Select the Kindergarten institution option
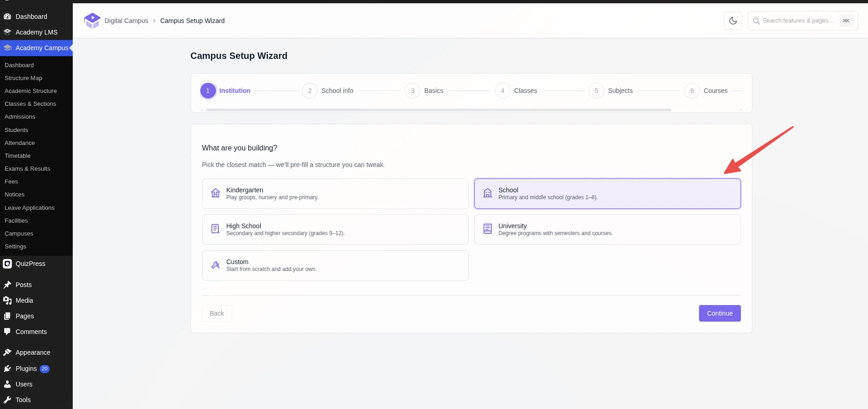The width and height of the screenshot is (868, 409). click(335, 194)
